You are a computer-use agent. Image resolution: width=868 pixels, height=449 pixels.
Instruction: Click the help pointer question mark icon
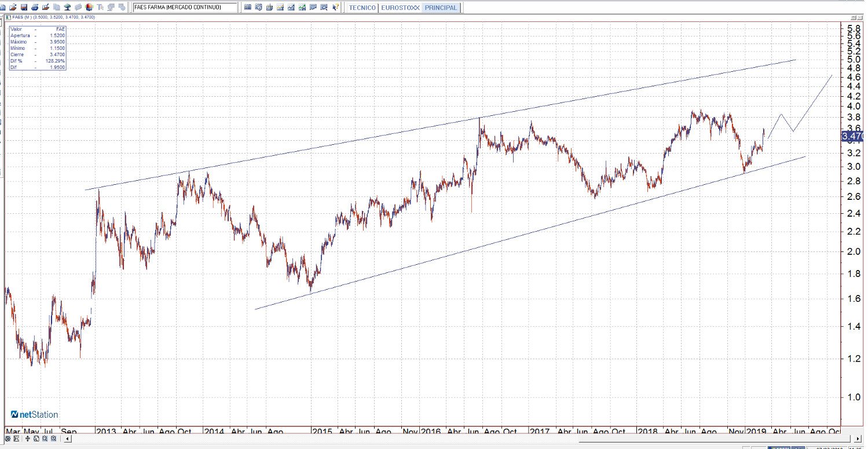(336, 8)
